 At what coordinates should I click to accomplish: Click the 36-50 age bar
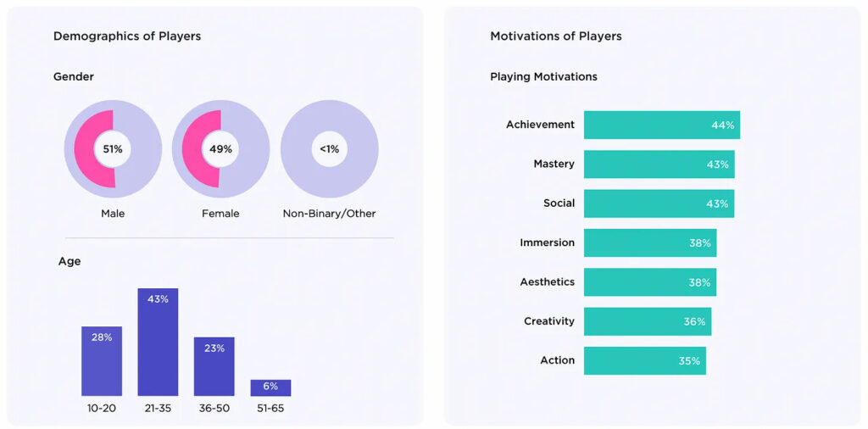[x=214, y=366]
